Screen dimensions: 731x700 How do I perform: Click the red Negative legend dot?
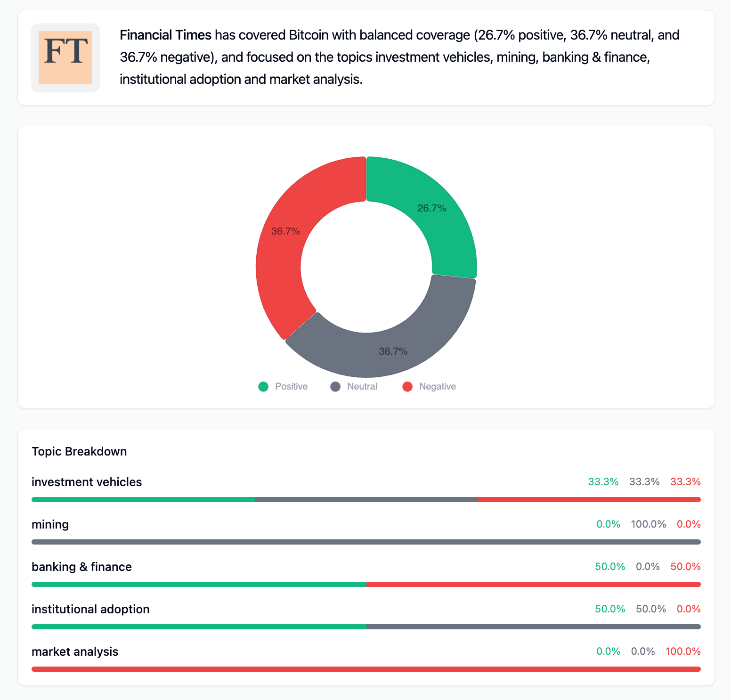tap(407, 387)
